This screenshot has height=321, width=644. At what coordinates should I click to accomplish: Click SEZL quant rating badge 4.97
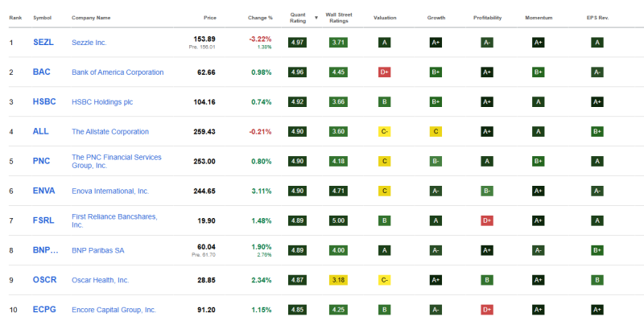(x=297, y=43)
